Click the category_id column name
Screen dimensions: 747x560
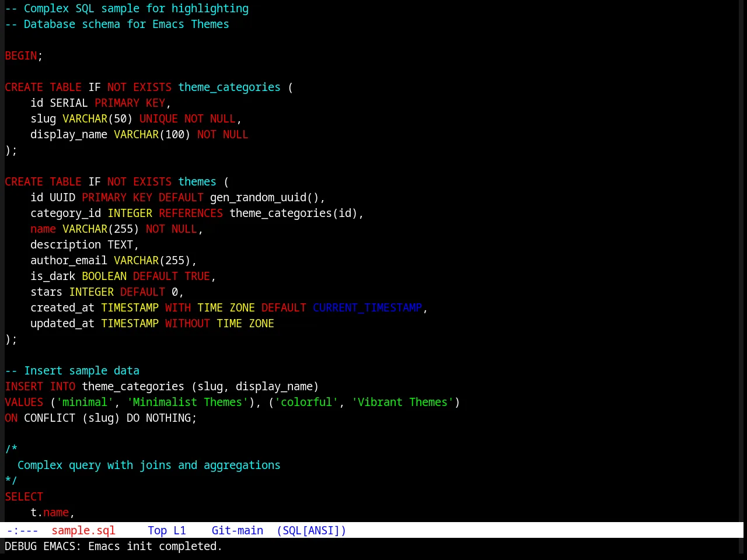click(66, 213)
